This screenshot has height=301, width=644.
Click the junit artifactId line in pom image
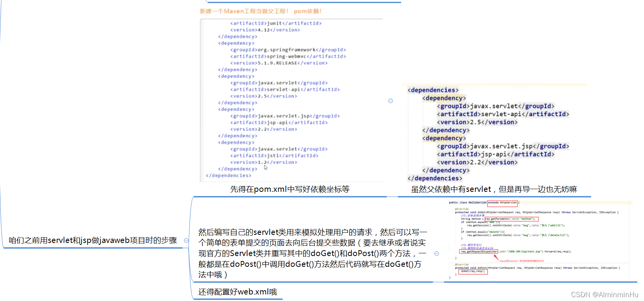click(276, 23)
